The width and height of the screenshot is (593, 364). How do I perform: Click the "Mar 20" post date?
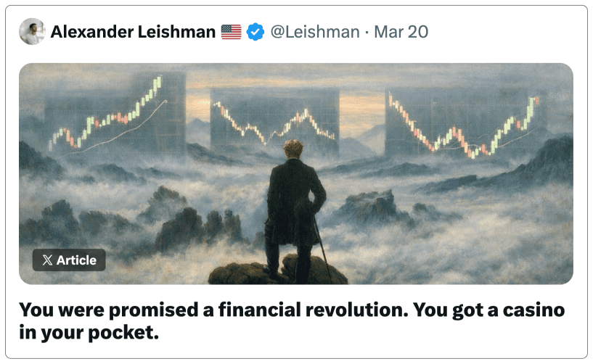[401, 32]
